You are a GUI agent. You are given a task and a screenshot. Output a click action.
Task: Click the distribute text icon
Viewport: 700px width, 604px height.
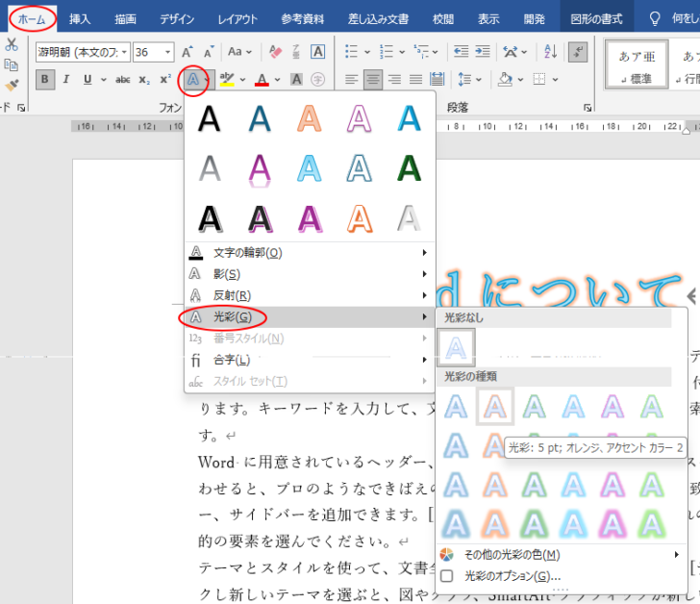coord(437,80)
